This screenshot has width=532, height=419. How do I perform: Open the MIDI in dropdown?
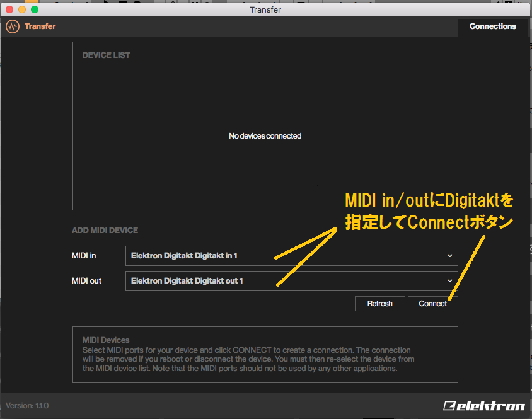pos(291,256)
